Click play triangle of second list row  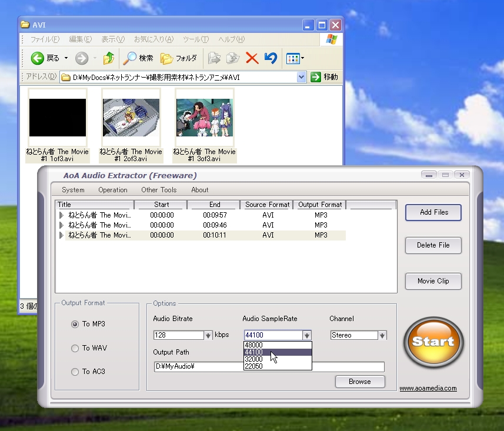coord(61,225)
